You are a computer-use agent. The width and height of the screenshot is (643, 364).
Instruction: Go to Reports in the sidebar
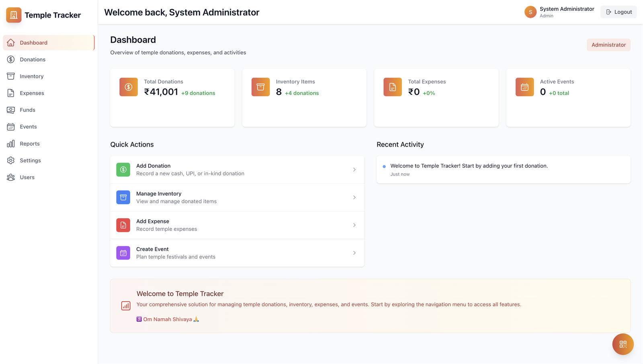(30, 144)
